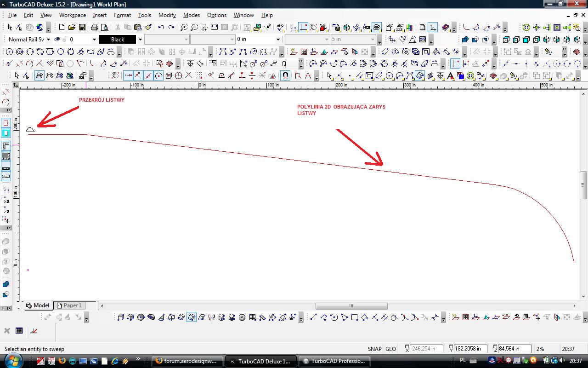Click the Y coordinate input field
Screen dimensions: 588x368
(468, 349)
